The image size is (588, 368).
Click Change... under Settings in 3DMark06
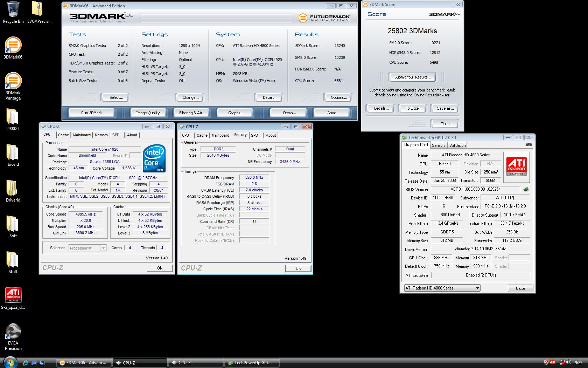point(190,97)
